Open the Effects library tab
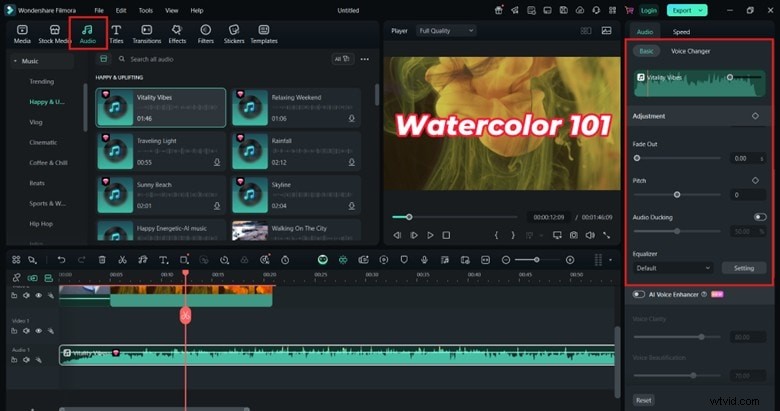 tap(177, 34)
